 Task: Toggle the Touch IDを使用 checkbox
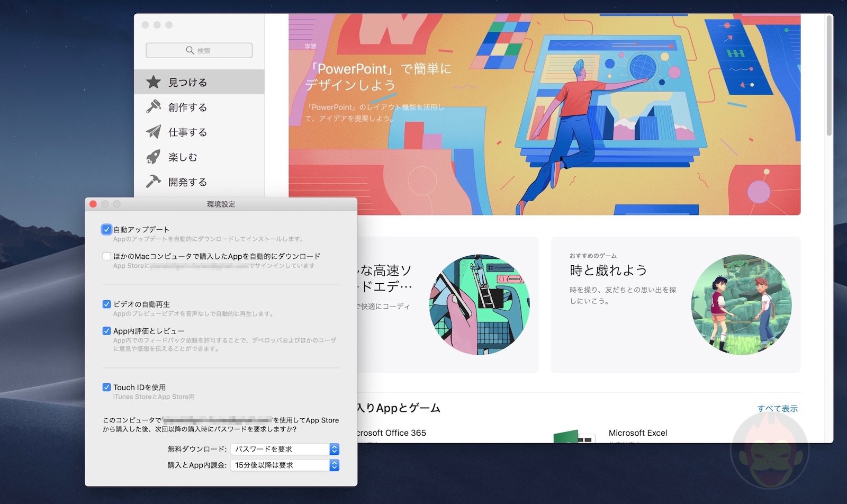pos(106,387)
